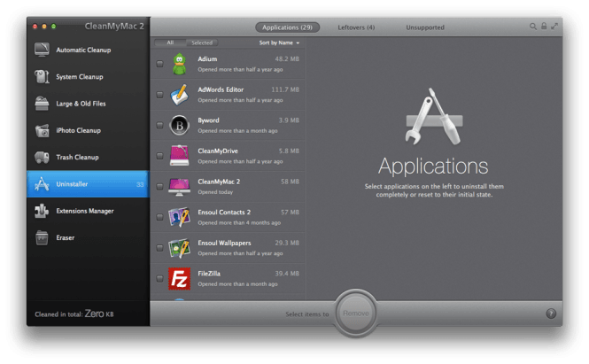
Task: Click the round Remove button
Action: (x=356, y=314)
